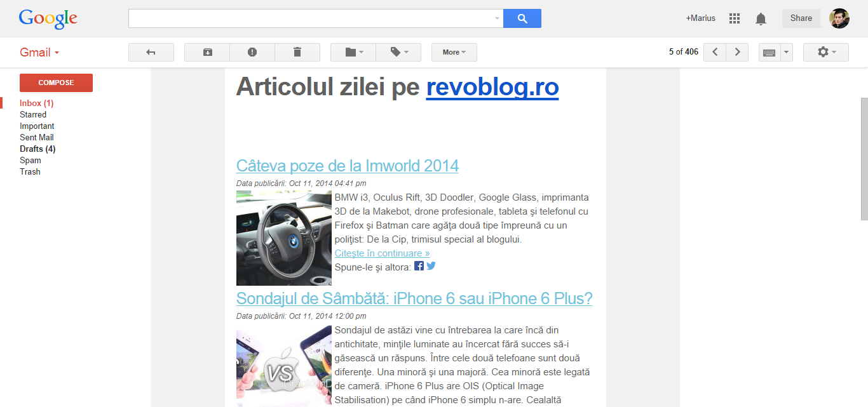Open the Google apps grid
This screenshot has height=407, width=868.
click(735, 18)
